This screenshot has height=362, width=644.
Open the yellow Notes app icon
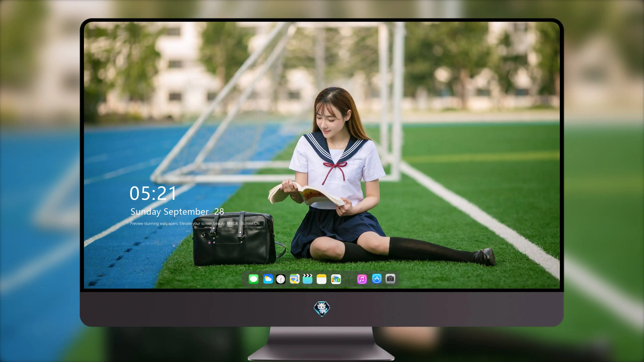click(x=321, y=279)
